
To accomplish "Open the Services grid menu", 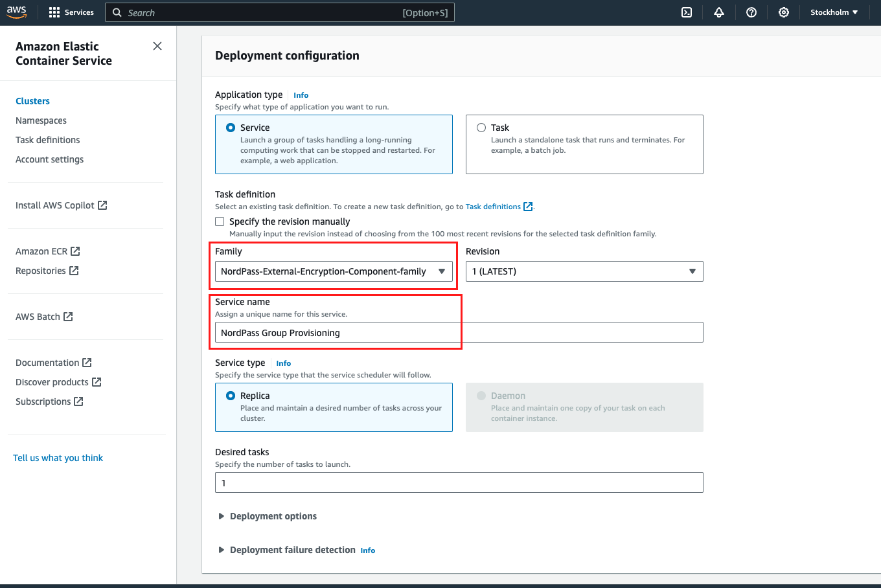I will click(54, 12).
